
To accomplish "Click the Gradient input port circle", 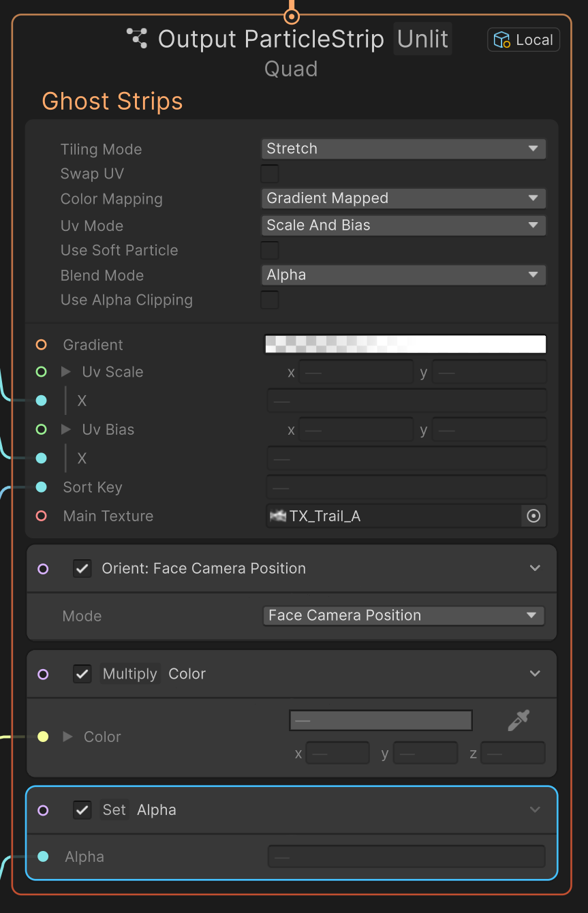I will (42, 345).
